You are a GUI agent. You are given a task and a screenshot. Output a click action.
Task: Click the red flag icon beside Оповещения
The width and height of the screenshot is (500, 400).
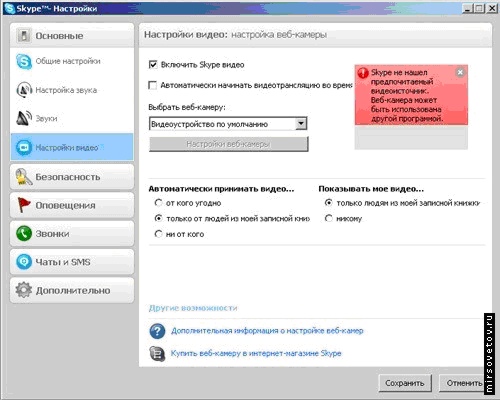point(24,205)
